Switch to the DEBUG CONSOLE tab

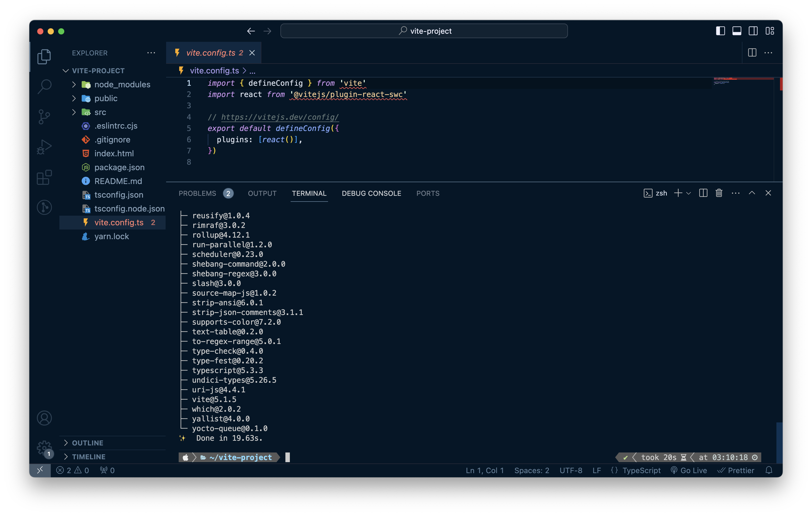pyautogui.click(x=371, y=193)
